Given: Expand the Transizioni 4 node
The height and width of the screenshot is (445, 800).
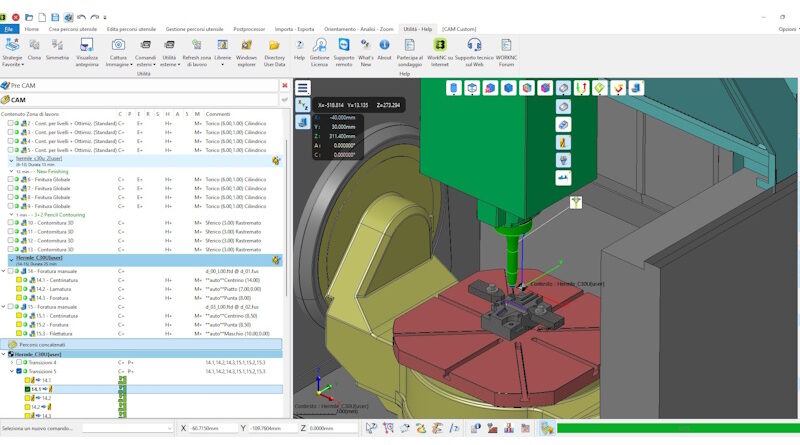Looking at the screenshot, I should click(x=12, y=362).
